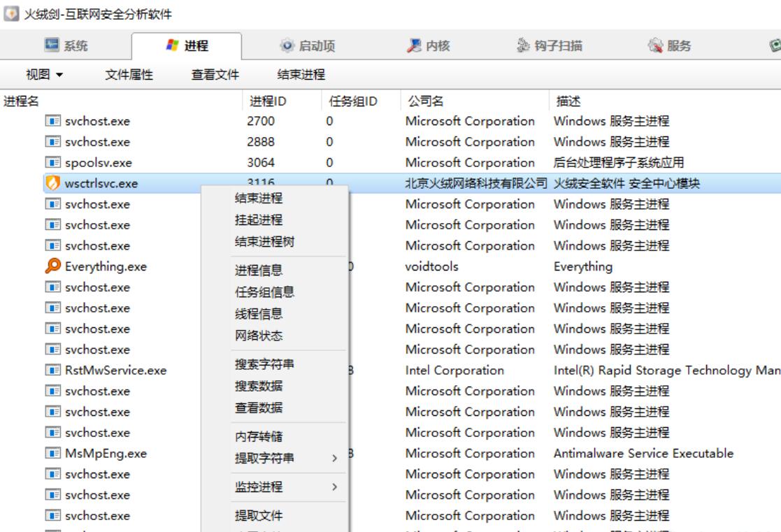
Task: Click the shield icon beside wsctrlsvc.exe
Action: coord(53,183)
